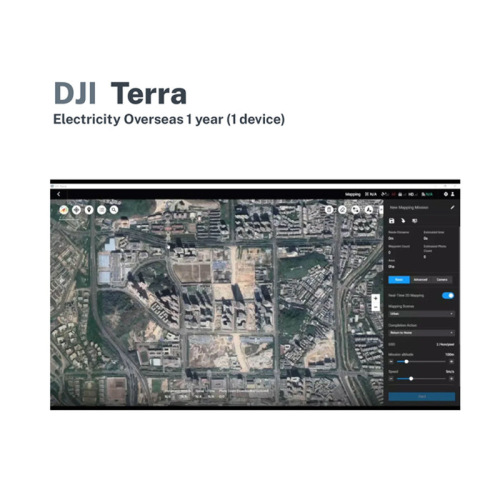Open settings gear in top bar
Screen dimensions: 500x500
[446, 194]
